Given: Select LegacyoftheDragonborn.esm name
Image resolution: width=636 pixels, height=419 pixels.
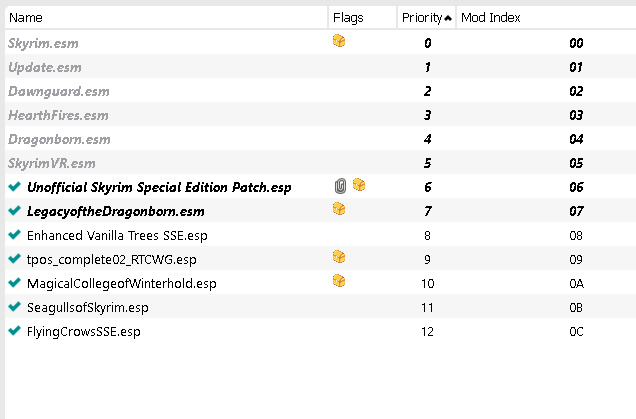Looking at the screenshot, I should 116,212.
